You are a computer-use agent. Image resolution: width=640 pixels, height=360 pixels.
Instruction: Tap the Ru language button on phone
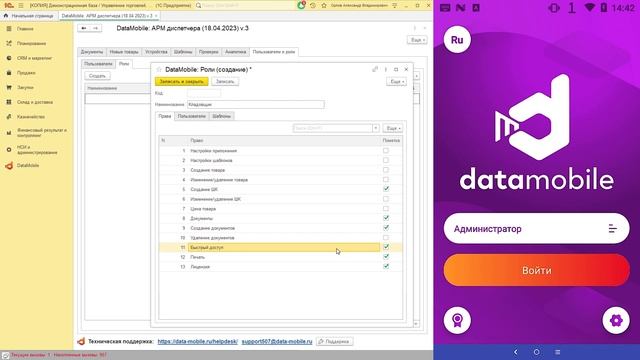457,40
